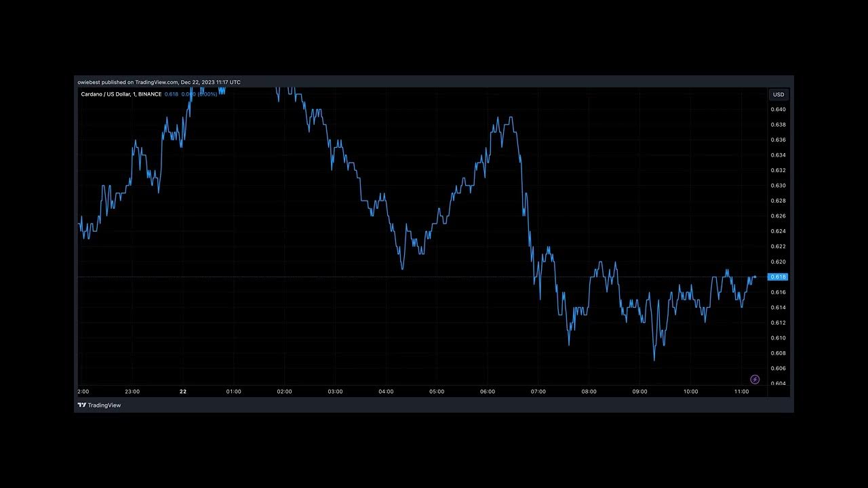This screenshot has height=488, width=868.
Task: Click the 0.640 price scale label
Action: (778, 110)
